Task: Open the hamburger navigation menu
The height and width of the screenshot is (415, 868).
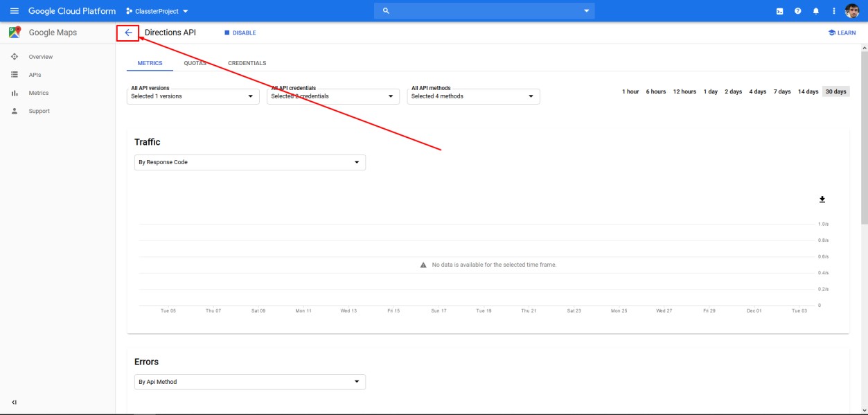Action: click(14, 11)
